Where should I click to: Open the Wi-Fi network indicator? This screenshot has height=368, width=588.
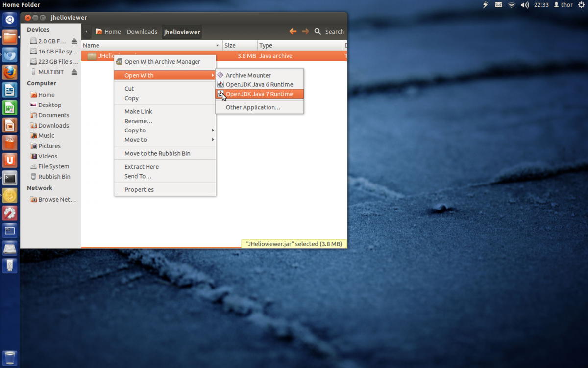512,5
